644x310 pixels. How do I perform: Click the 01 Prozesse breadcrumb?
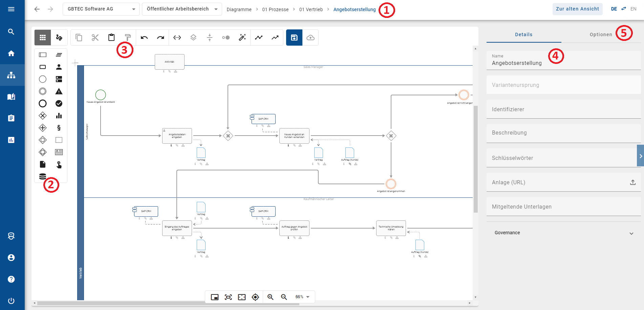click(x=275, y=9)
